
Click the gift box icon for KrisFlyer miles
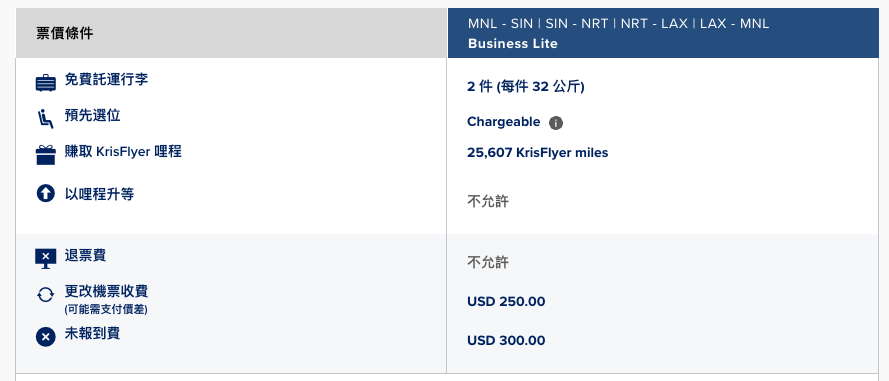pyautogui.click(x=45, y=155)
